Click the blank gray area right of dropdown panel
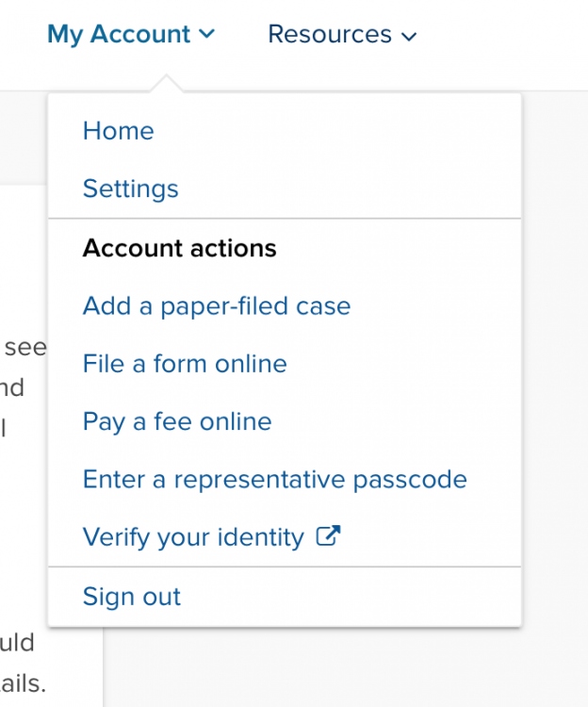The width and height of the screenshot is (588, 707). pos(555,361)
